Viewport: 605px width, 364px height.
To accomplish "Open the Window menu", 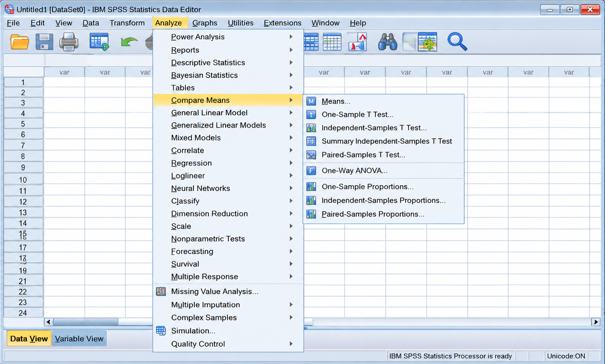I will click(326, 23).
